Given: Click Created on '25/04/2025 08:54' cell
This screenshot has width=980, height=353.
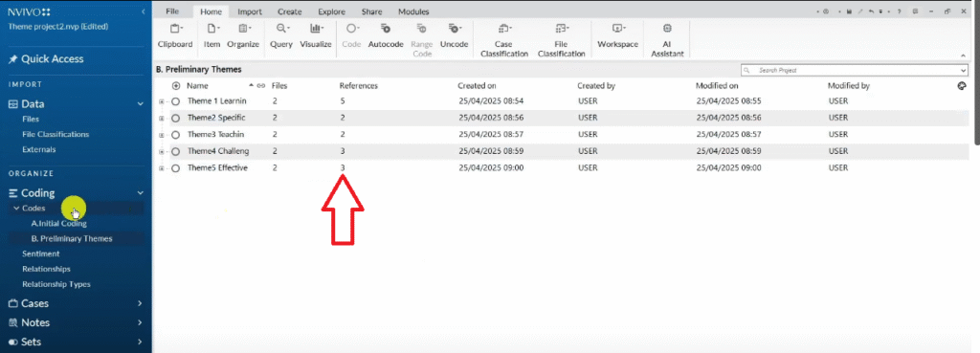Looking at the screenshot, I should (491, 101).
